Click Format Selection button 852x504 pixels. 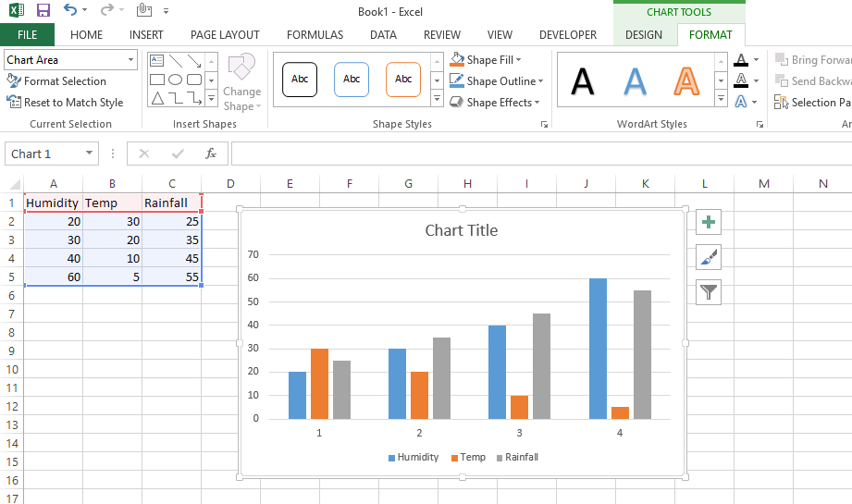(x=56, y=81)
